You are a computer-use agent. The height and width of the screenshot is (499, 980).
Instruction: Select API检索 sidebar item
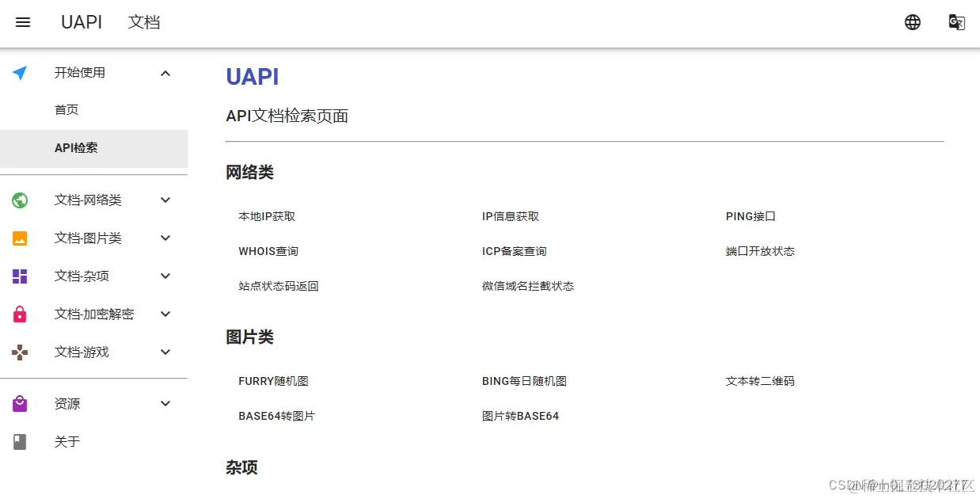93,148
